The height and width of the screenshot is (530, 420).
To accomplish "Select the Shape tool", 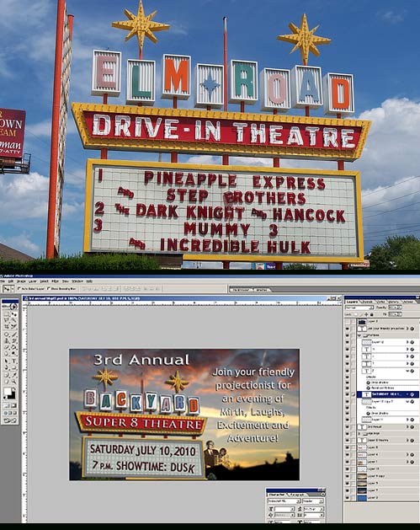I will (x=13, y=367).
